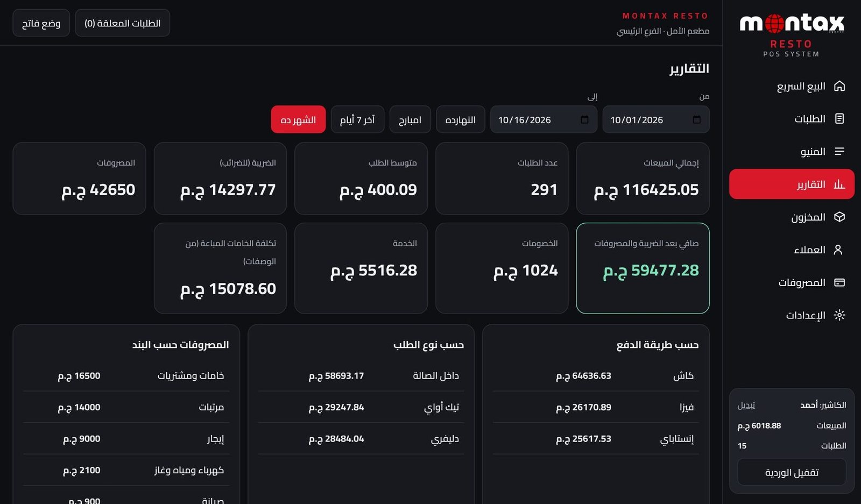This screenshot has width=861, height=504.
Task: Click the bar chart icon beside التقارير
Action: pos(839,184)
